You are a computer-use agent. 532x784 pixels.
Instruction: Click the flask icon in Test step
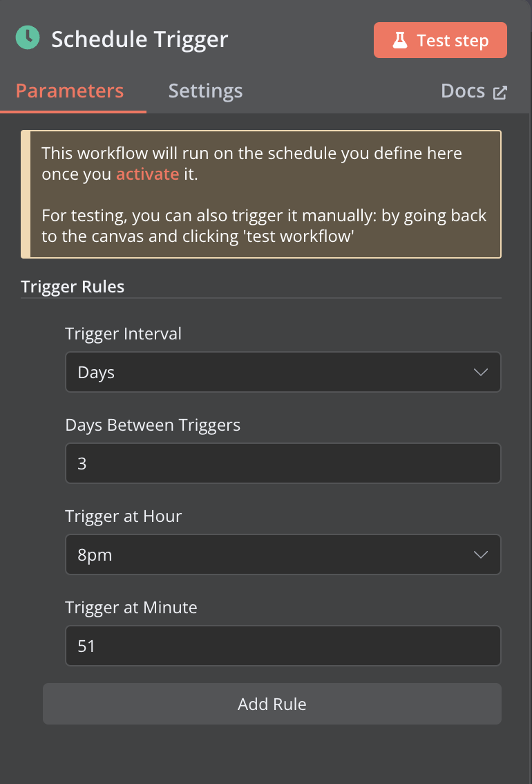(400, 41)
